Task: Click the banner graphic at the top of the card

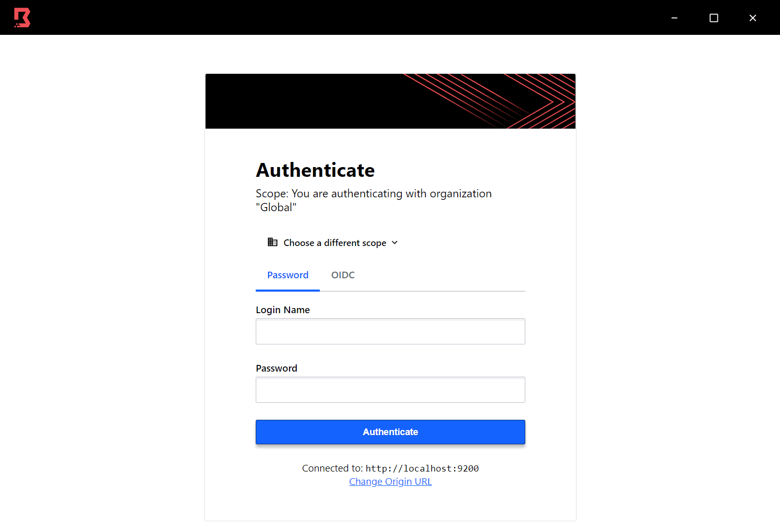Action: [x=390, y=101]
